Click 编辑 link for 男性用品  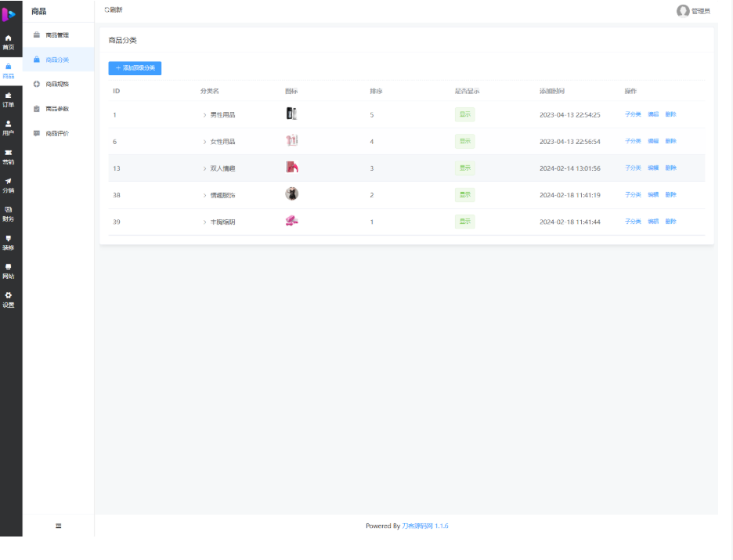(x=653, y=114)
